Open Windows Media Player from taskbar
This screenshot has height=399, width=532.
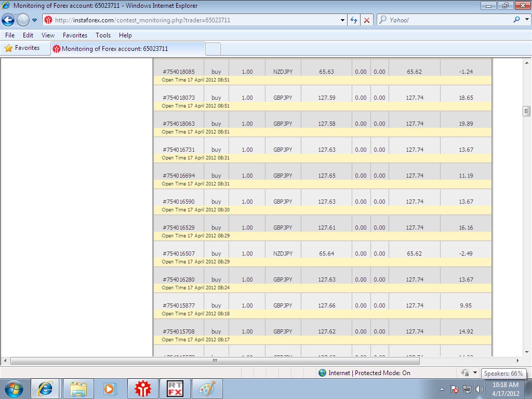(x=110, y=389)
